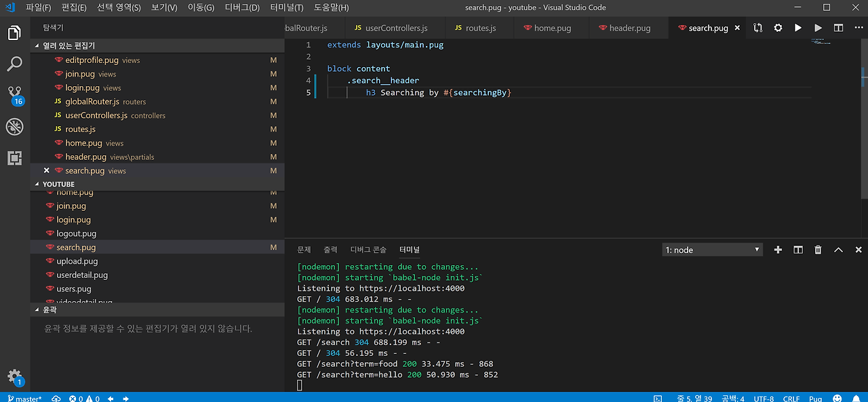Open the Debug view in activity bar
Image resolution: width=868 pixels, height=402 pixels.
14,127
